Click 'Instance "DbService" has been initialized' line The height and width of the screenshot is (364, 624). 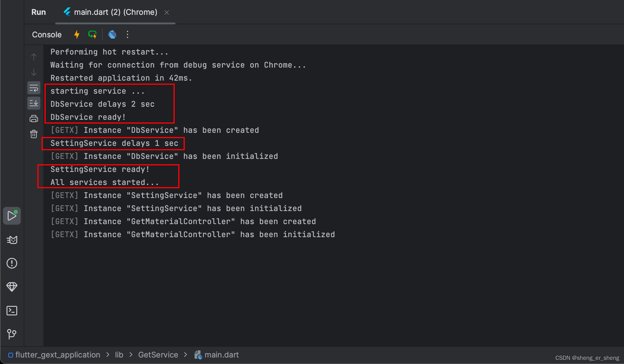click(164, 156)
